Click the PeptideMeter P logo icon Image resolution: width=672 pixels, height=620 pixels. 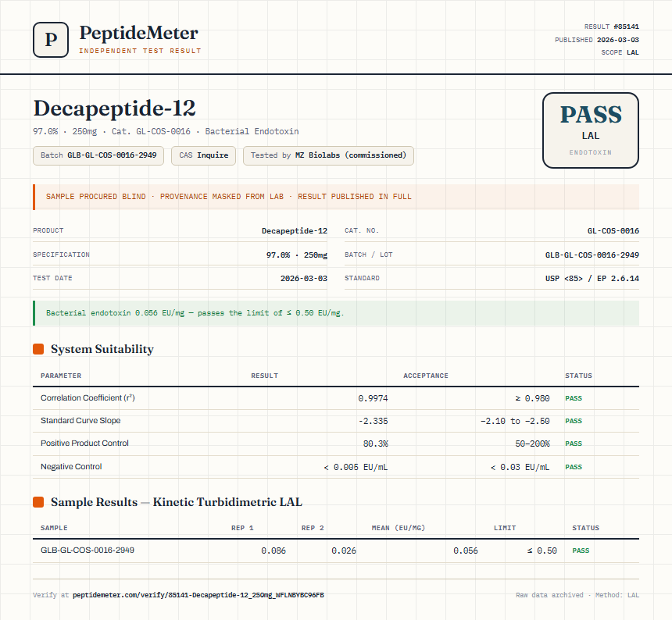point(51,40)
